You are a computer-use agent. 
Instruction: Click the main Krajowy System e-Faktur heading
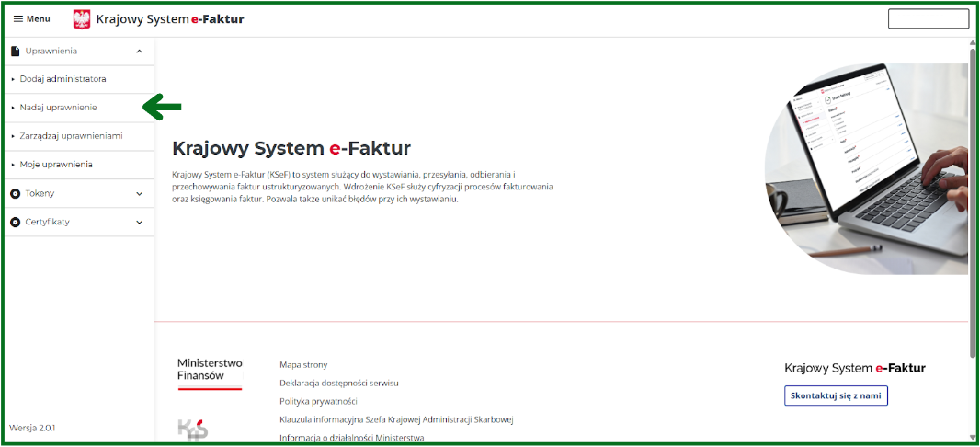(291, 149)
